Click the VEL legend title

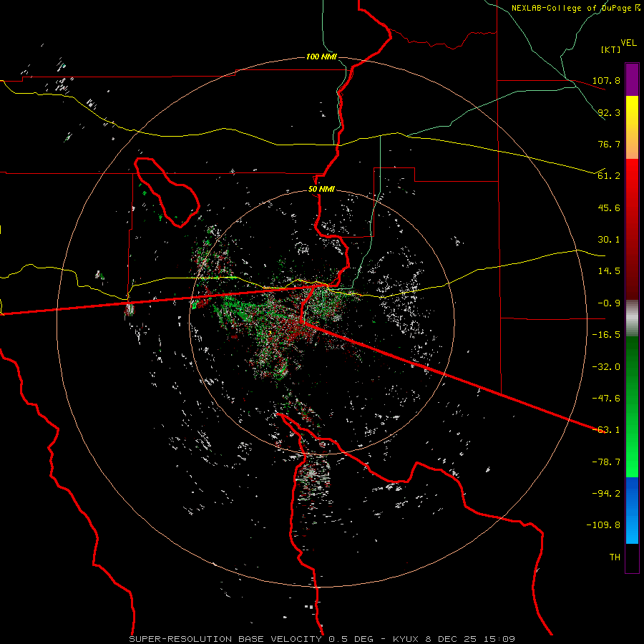click(x=628, y=43)
